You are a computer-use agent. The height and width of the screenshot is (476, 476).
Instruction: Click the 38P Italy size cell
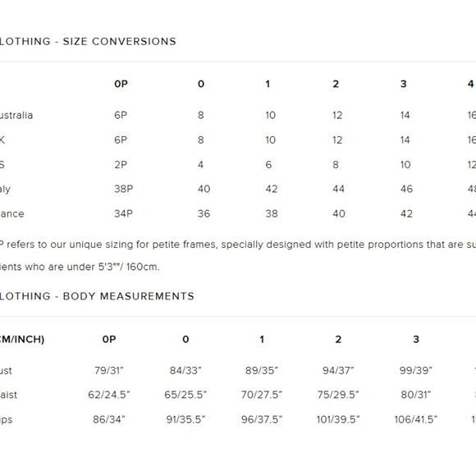tap(124, 189)
